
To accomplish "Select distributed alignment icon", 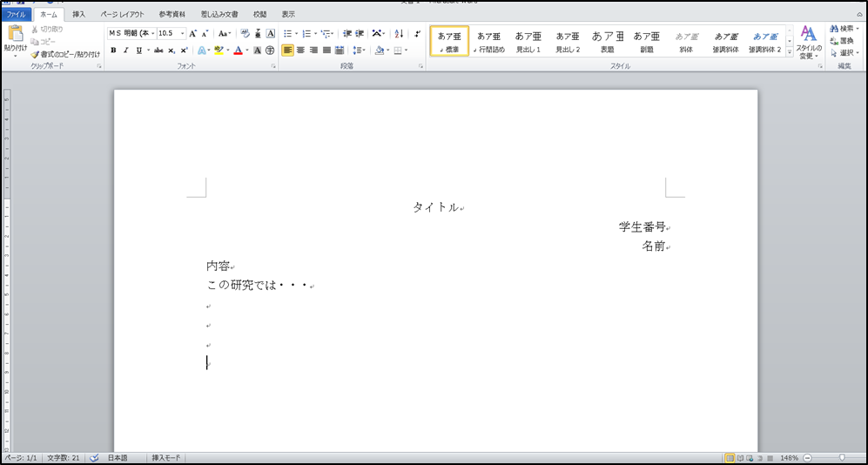I will point(340,51).
